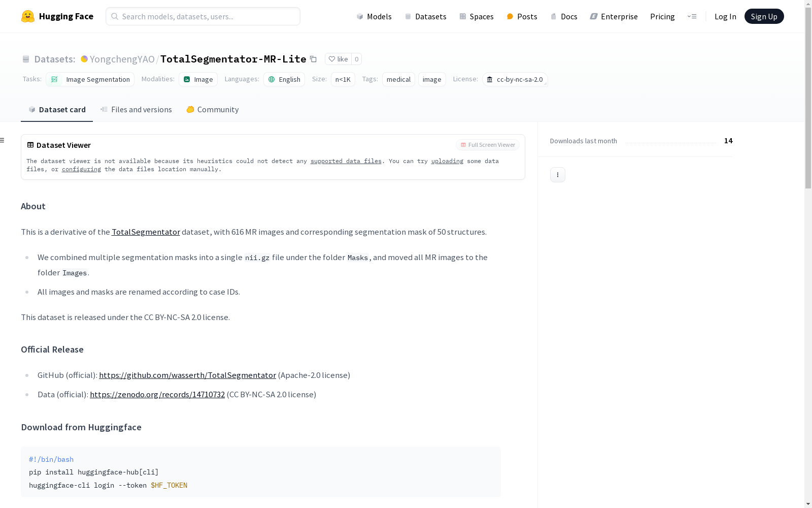Copy the dataset name with the copy icon
The image size is (812, 508).
click(313, 59)
